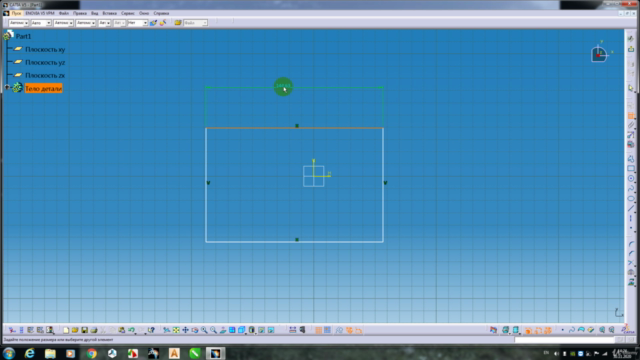
Task: Open the Windows Start button
Action: [x=9, y=353]
